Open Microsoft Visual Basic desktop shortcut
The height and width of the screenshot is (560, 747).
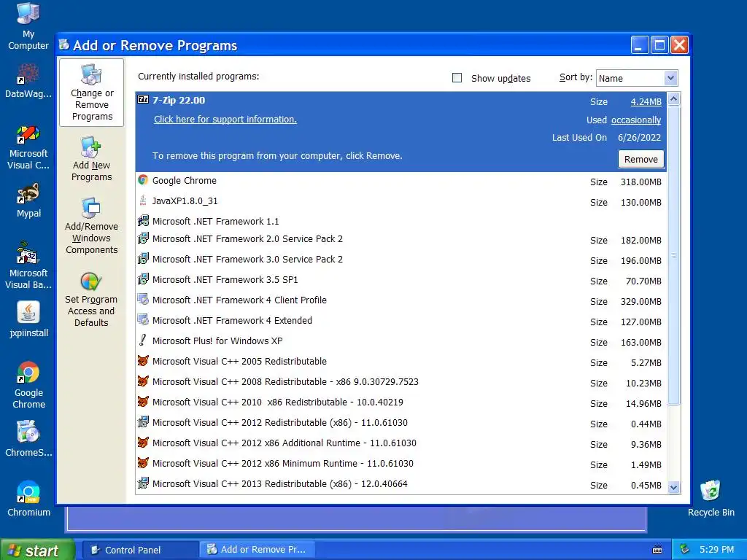click(28, 265)
